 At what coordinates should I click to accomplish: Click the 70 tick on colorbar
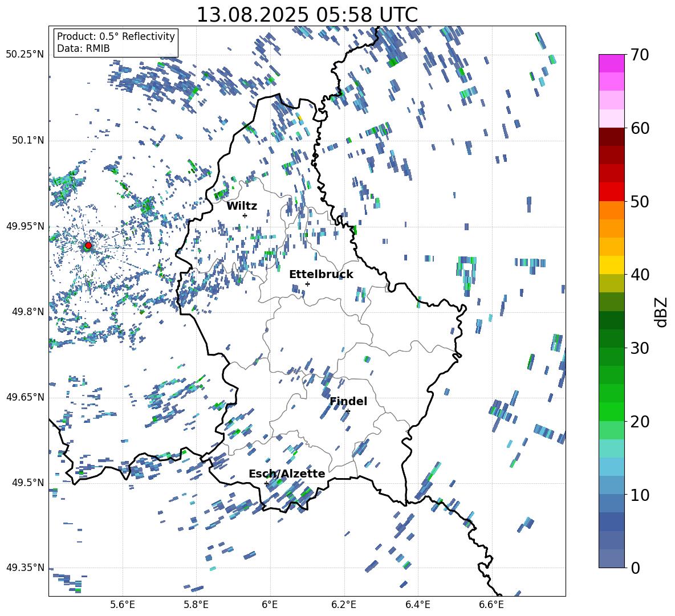(640, 55)
